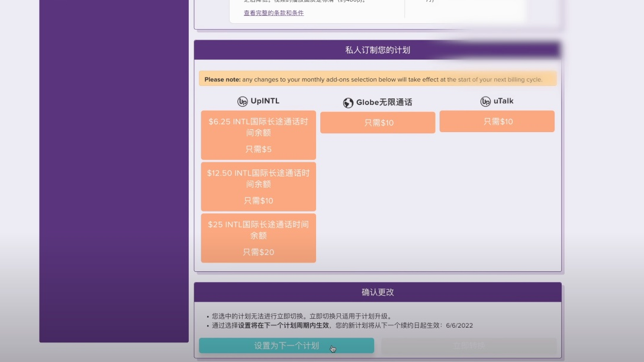This screenshot has width=644, height=362.
Task: Click the bold text 设置将在下一个计划周期内生效
Action: coord(284,325)
